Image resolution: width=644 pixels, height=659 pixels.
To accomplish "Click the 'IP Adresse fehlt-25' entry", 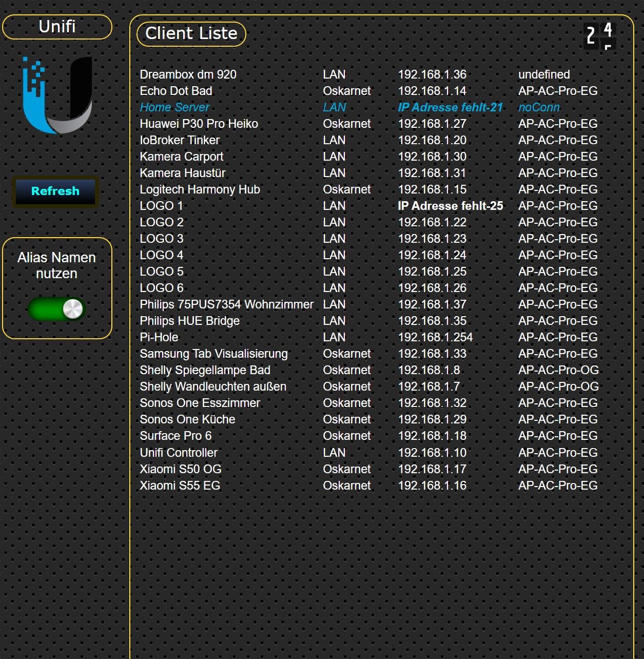I will [x=451, y=206].
